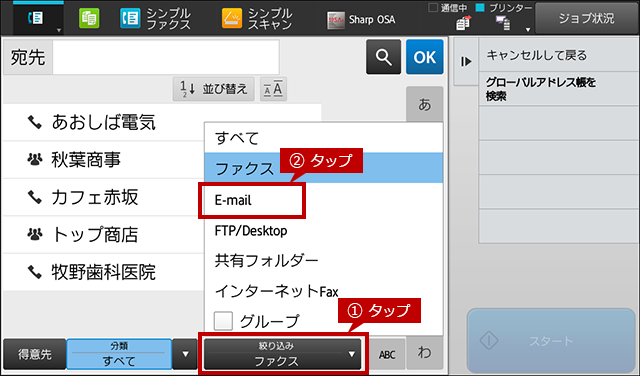Tap the sort (並び替え) button
This screenshot has height=376, width=640.
(213, 89)
